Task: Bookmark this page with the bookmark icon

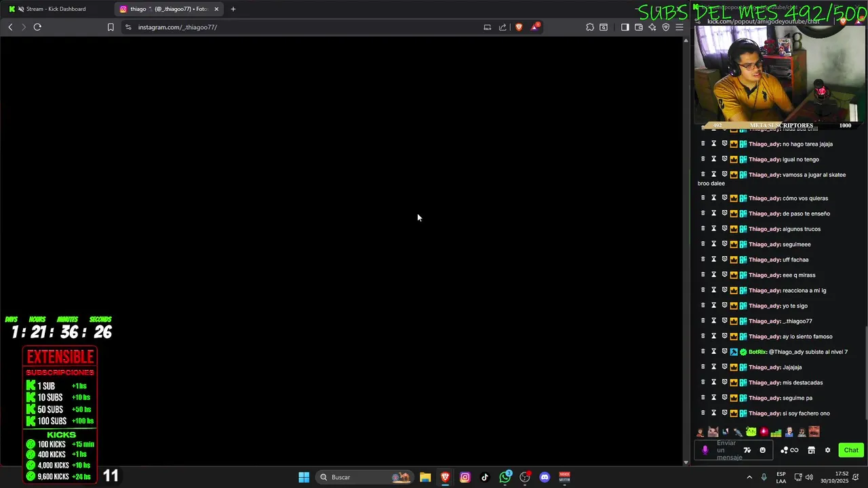Action: click(x=111, y=27)
